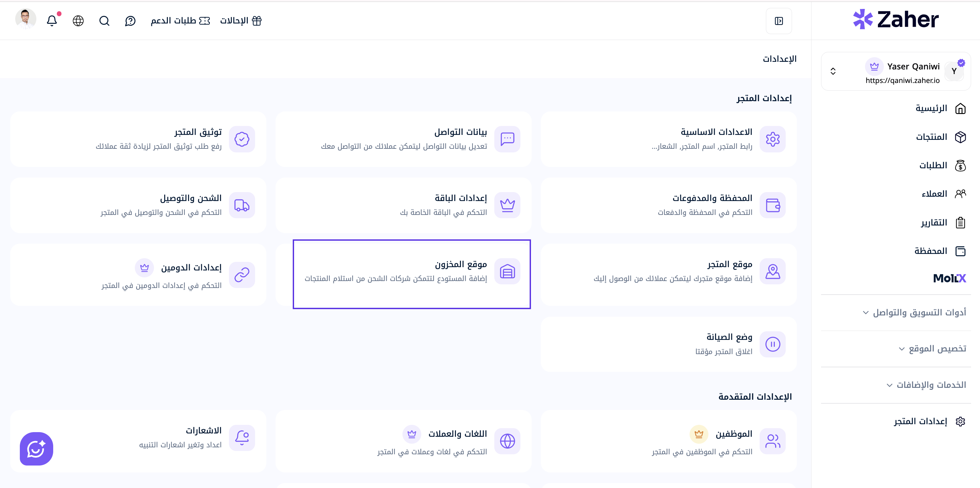Image resolution: width=980 pixels, height=488 pixels.
Task: Click the globe language icon in header
Action: [x=78, y=20]
